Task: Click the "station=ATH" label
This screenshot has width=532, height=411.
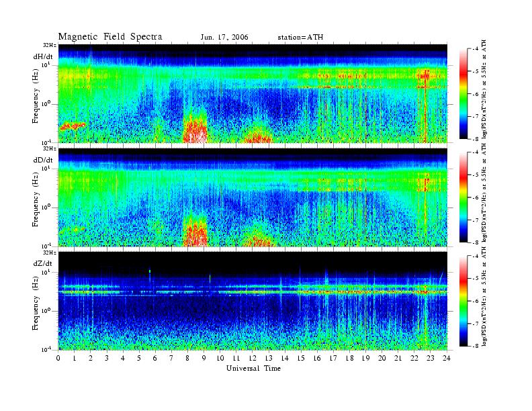Action: pos(300,38)
